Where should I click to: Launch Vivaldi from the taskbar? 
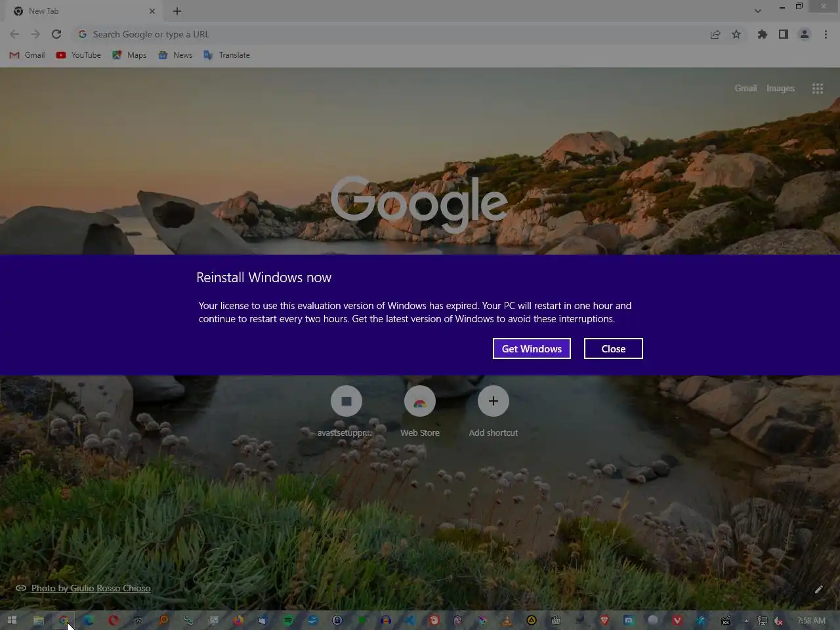coord(677,619)
